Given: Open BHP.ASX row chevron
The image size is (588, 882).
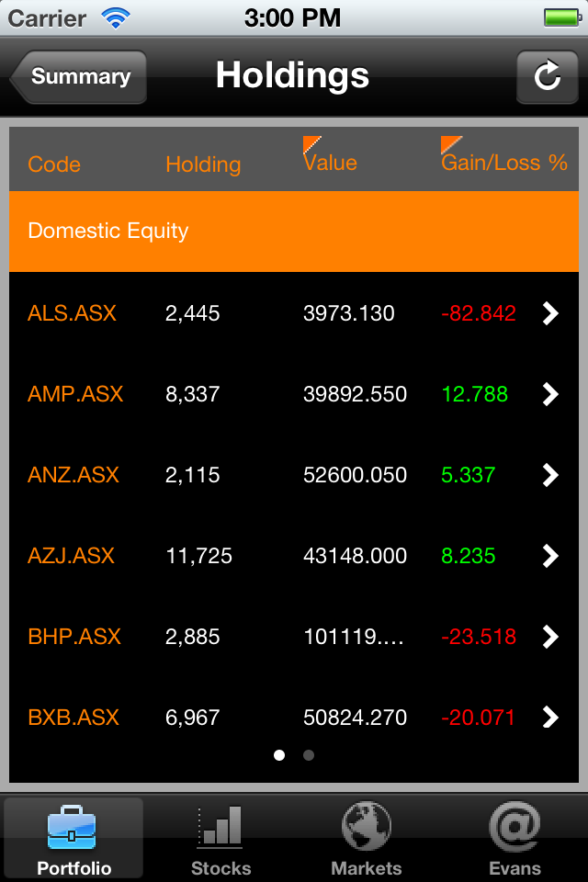Looking at the screenshot, I should point(550,637).
